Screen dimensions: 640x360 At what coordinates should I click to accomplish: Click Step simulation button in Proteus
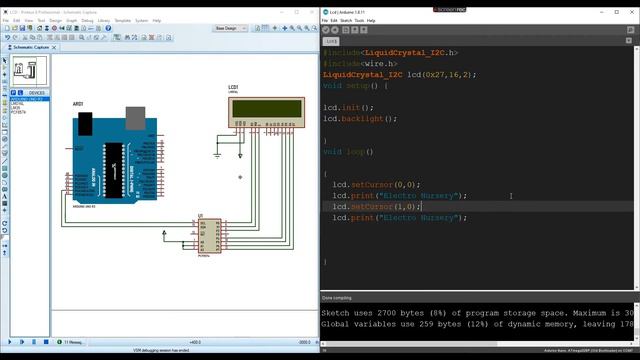pos(22,342)
